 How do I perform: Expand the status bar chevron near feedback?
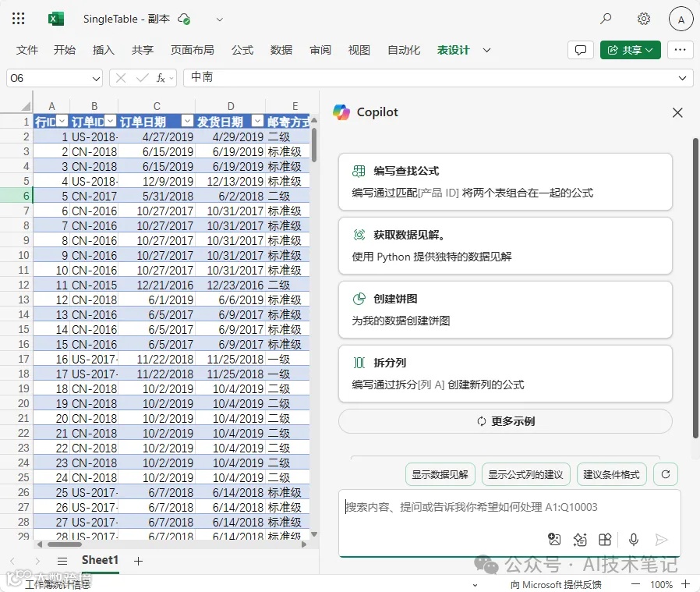[475, 584]
